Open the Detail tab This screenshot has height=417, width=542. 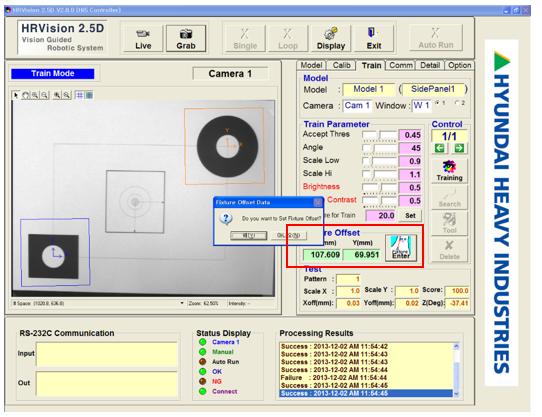click(x=430, y=65)
